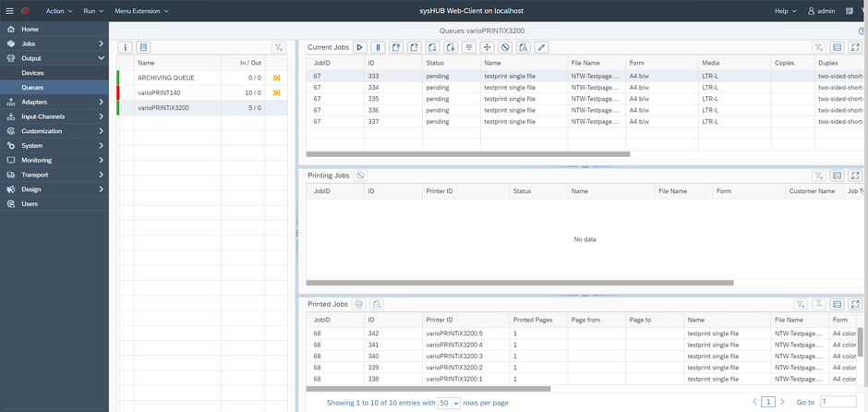
Task: Toggle the hamburger navigation menu
Action: 9,11
